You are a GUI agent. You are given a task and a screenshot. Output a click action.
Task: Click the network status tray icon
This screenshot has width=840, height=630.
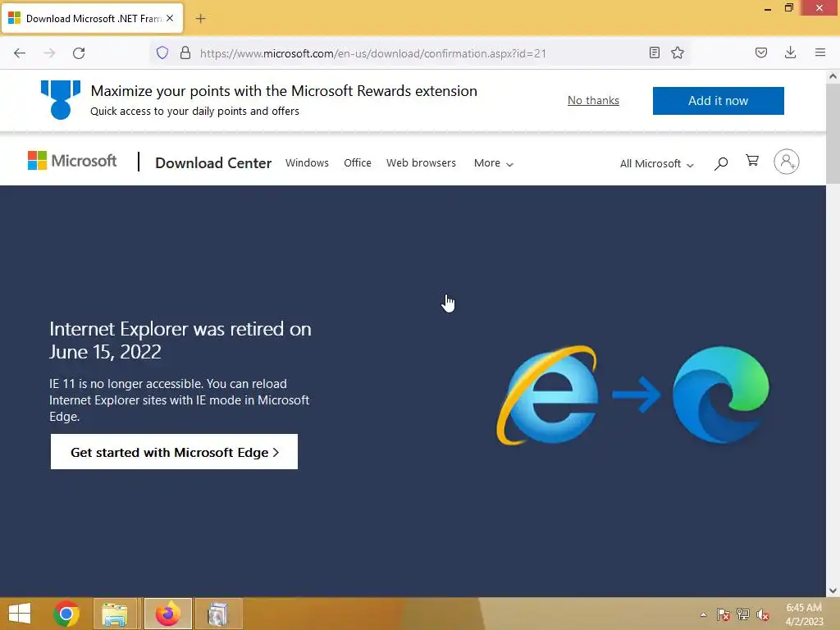pyautogui.click(x=743, y=614)
